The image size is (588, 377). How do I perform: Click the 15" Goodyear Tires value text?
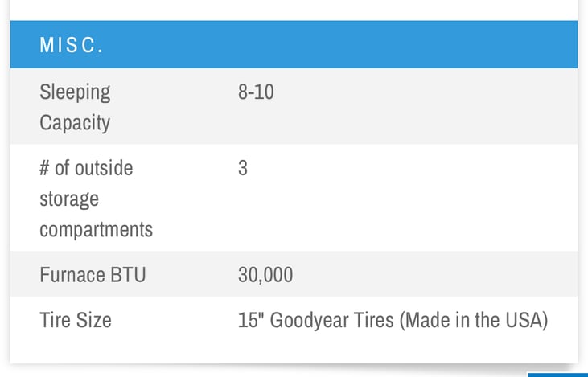click(x=393, y=320)
